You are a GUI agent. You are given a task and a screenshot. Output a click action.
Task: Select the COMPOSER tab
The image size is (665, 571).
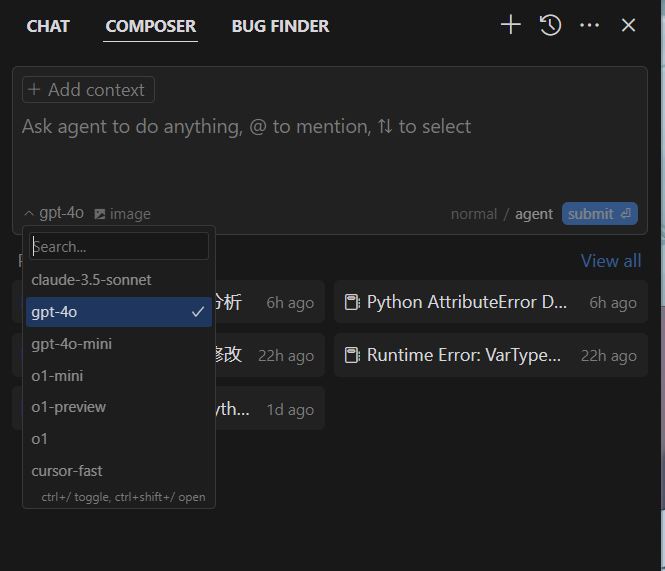pos(150,26)
